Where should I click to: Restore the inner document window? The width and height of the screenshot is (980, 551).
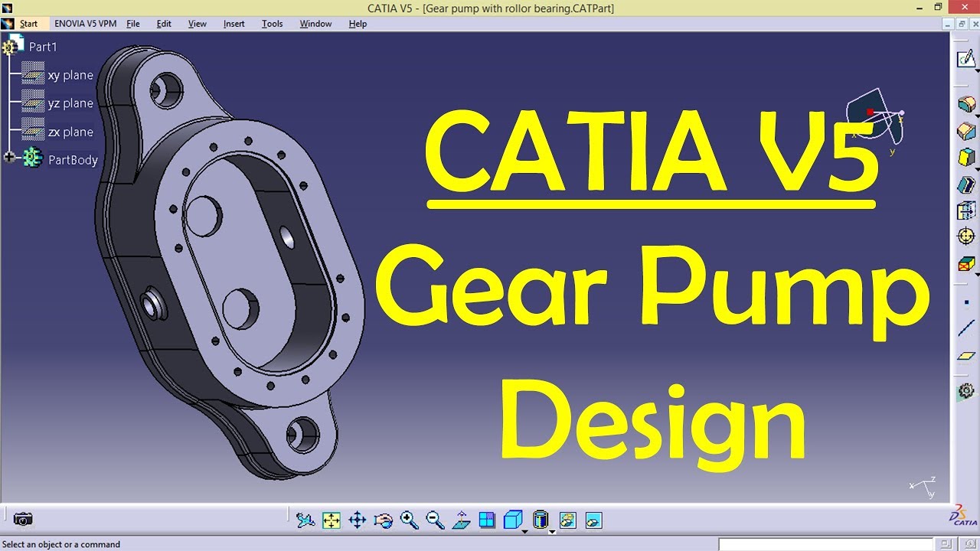pos(962,24)
